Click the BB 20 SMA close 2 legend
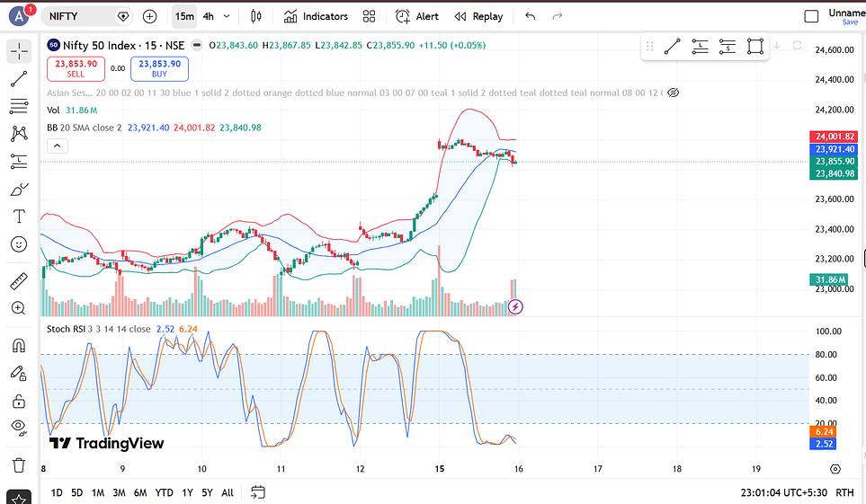The height and width of the screenshot is (504, 866). 84,128
